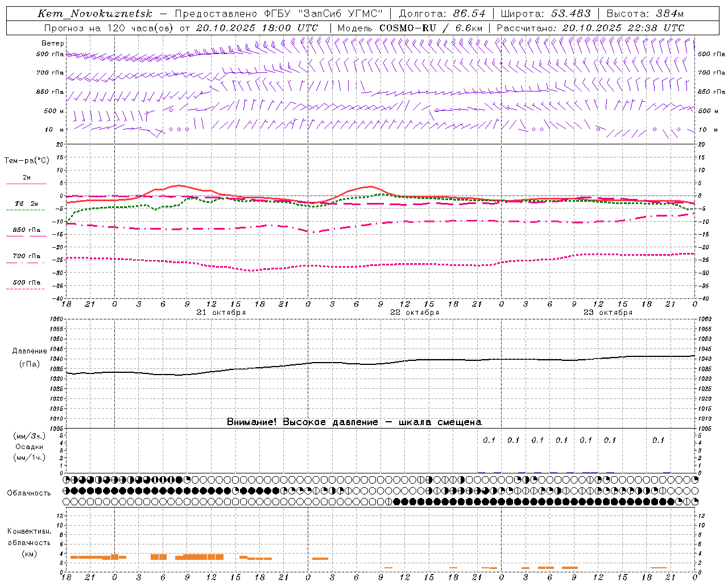The width and height of the screenshot is (728, 582).
Task: Click the solid red line sample under '2м'
Action: [26, 184]
